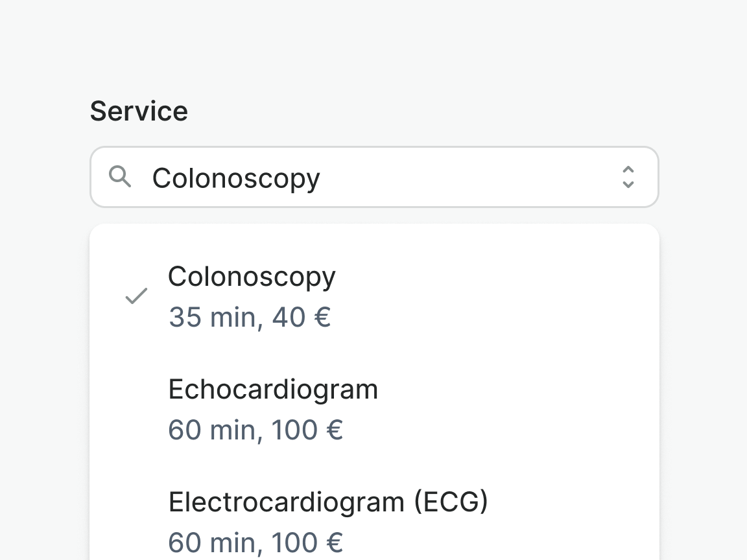This screenshot has height=560, width=747.
Task: Click the checkmark beside Colonoscopy
Action: 136,296
